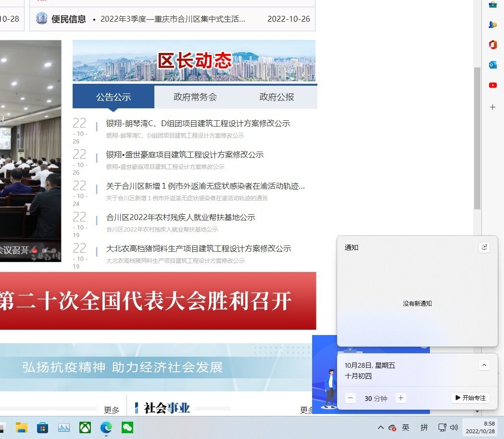Collapse the calendar flyout with its chevron
Image resolution: width=504 pixels, height=439 pixels.
click(x=484, y=365)
